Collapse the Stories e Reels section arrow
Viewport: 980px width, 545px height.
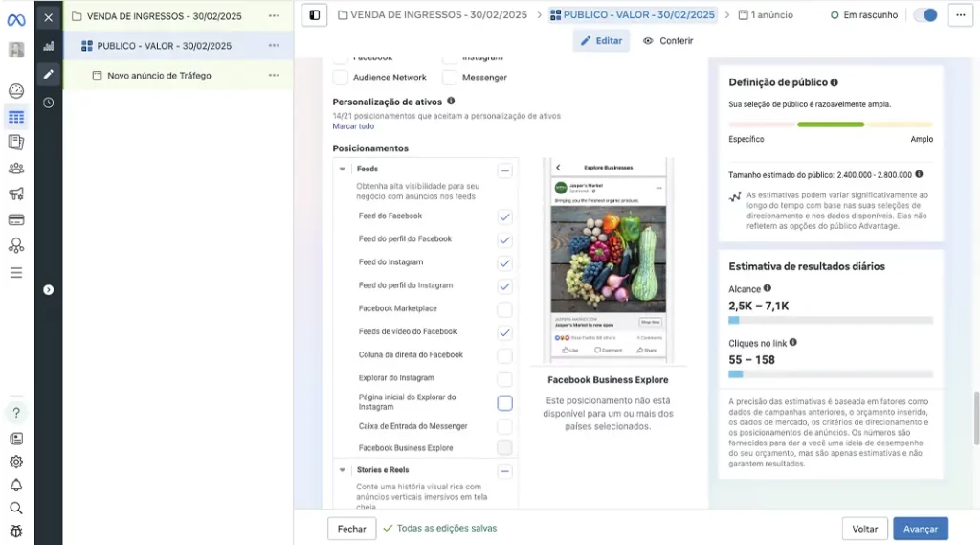(x=343, y=470)
